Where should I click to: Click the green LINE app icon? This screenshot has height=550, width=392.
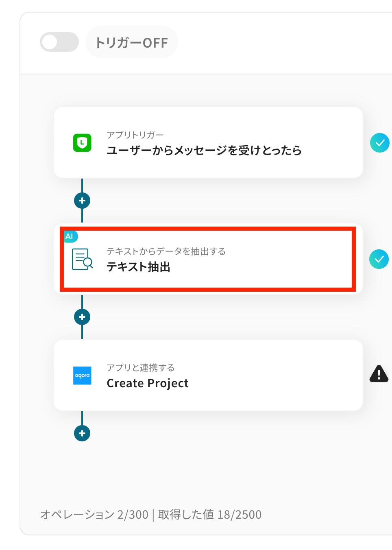click(82, 143)
